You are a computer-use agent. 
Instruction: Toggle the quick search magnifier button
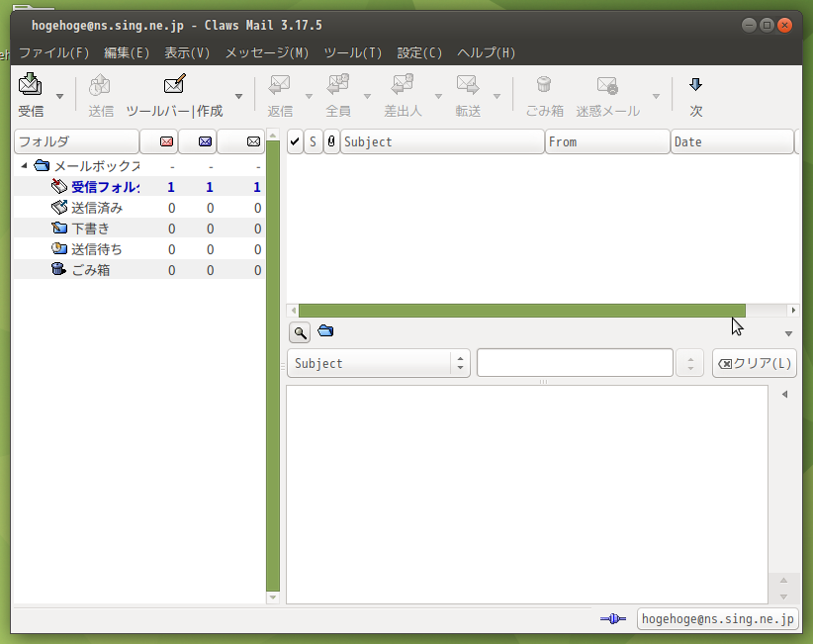(x=300, y=332)
